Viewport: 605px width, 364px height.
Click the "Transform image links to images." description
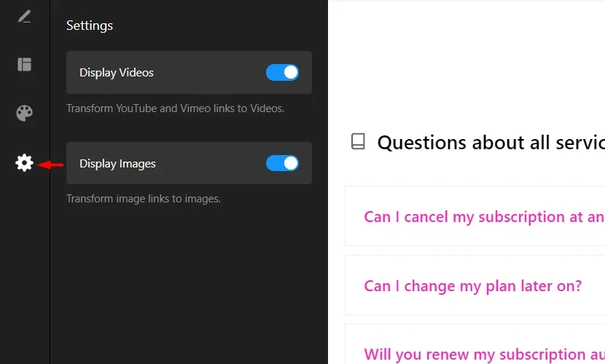[144, 199]
